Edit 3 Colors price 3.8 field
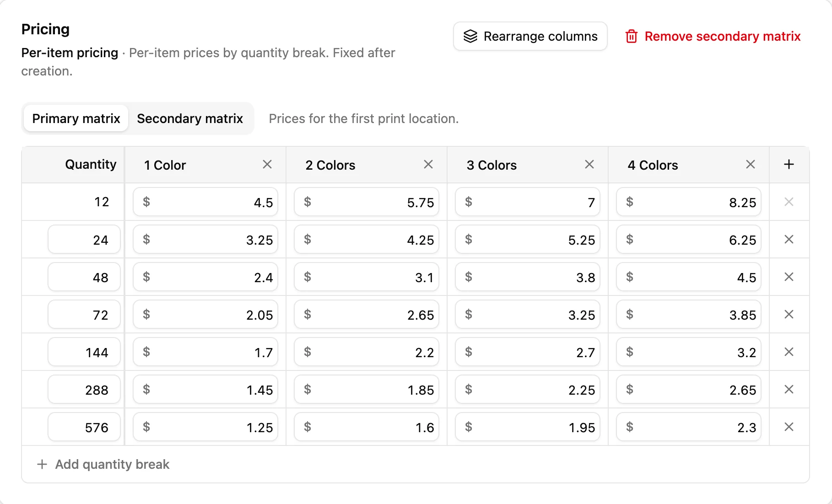This screenshot has height=504, width=832. click(528, 277)
